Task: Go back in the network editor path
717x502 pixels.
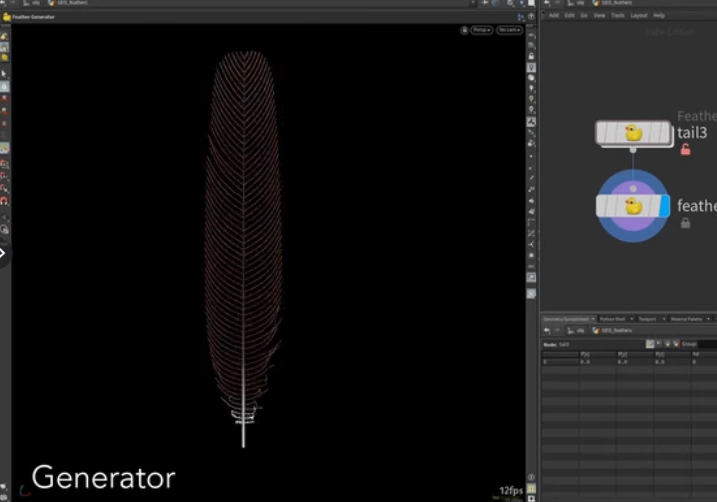Action: (547, 3)
